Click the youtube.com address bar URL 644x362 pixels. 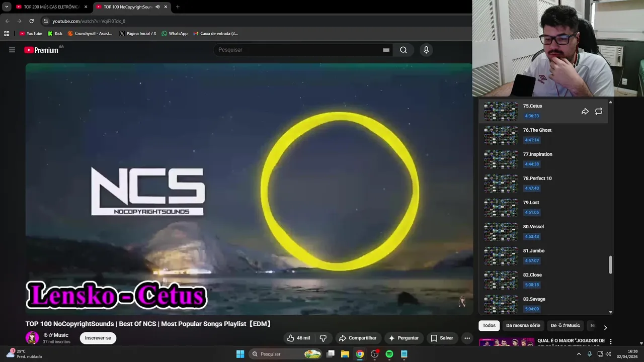[89, 21]
